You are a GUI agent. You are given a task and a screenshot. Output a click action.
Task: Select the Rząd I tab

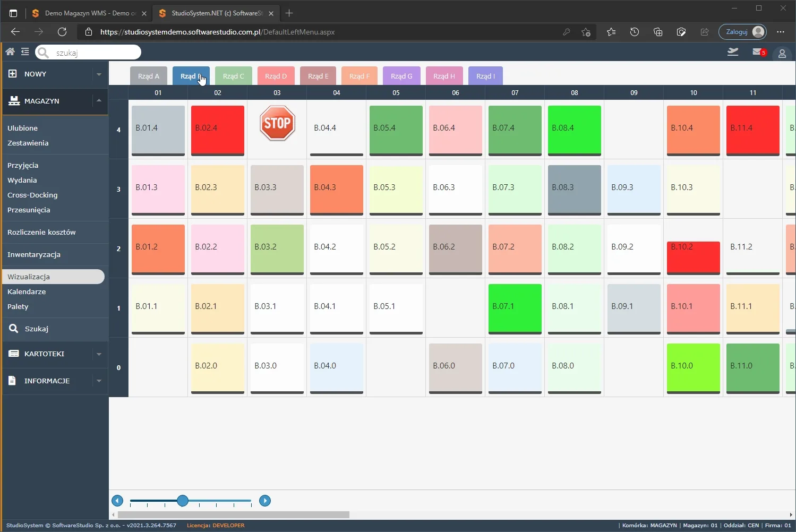point(485,76)
